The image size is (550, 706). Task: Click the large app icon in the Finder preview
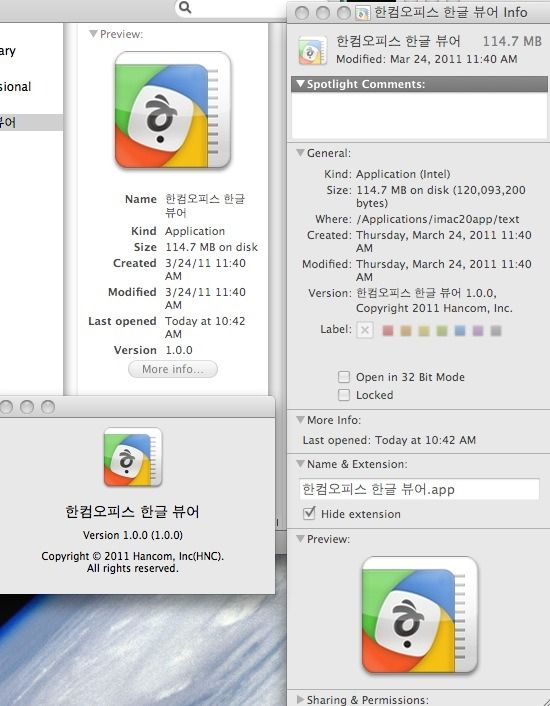173,110
